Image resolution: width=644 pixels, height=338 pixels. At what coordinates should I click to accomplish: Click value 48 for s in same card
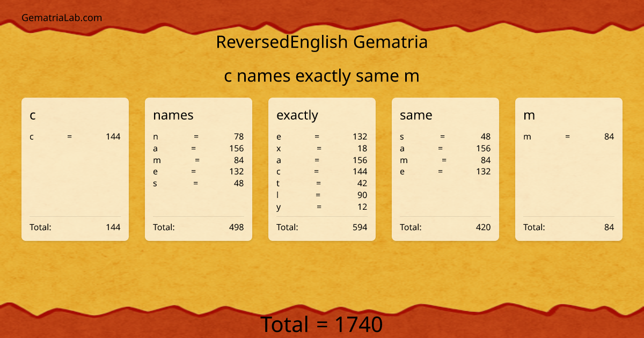(x=486, y=137)
